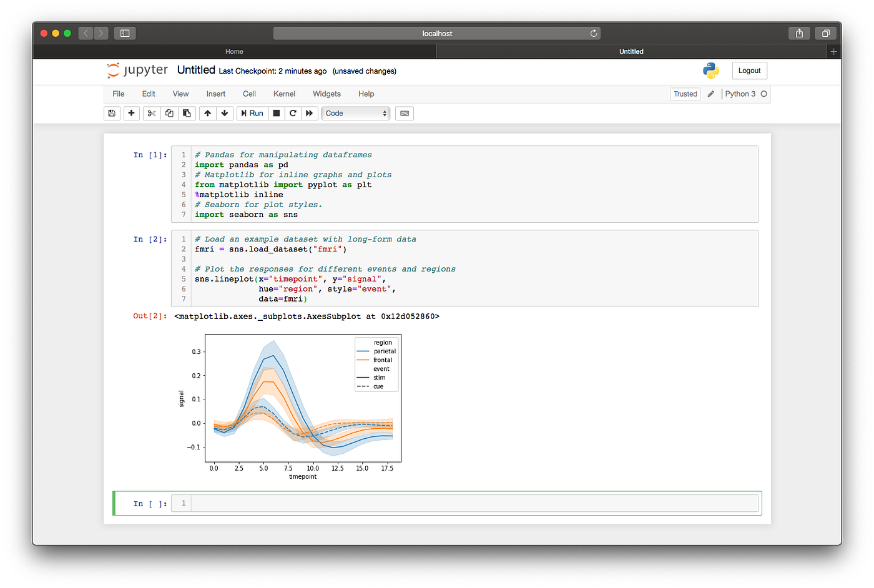Insert a new cell below with plus icon
The height and width of the screenshot is (588, 874).
point(130,113)
